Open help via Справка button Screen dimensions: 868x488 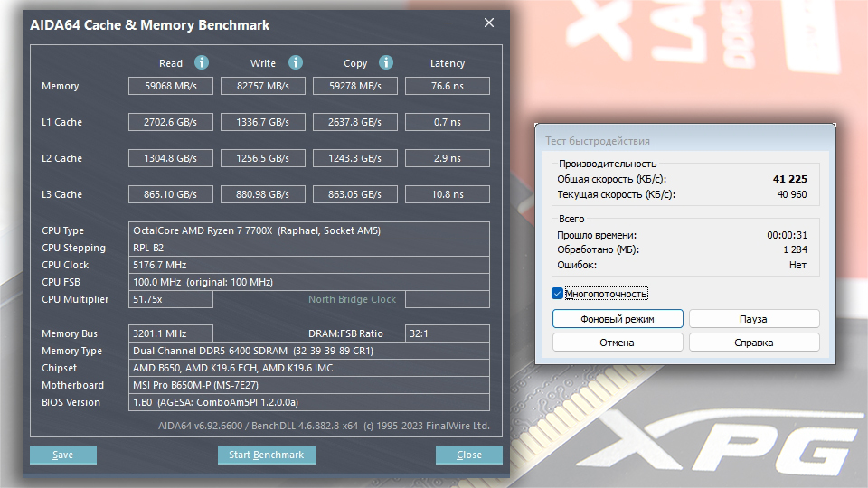[x=754, y=342]
